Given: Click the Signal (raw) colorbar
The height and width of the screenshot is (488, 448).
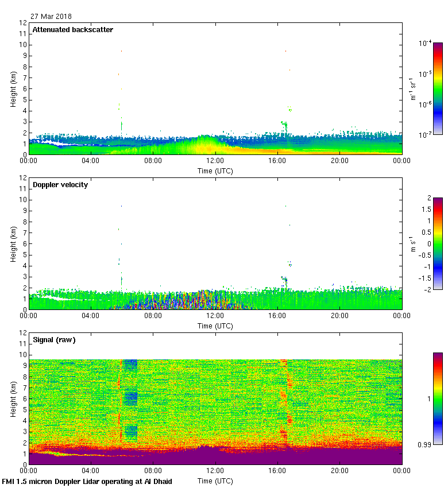Looking at the screenshot, I should tap(438, 398).
